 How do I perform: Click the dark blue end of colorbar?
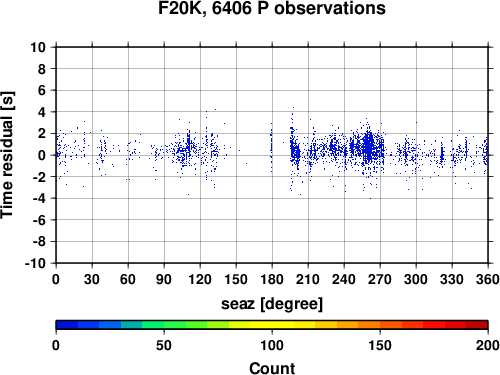pyautogui.click(x=67, y=325)
